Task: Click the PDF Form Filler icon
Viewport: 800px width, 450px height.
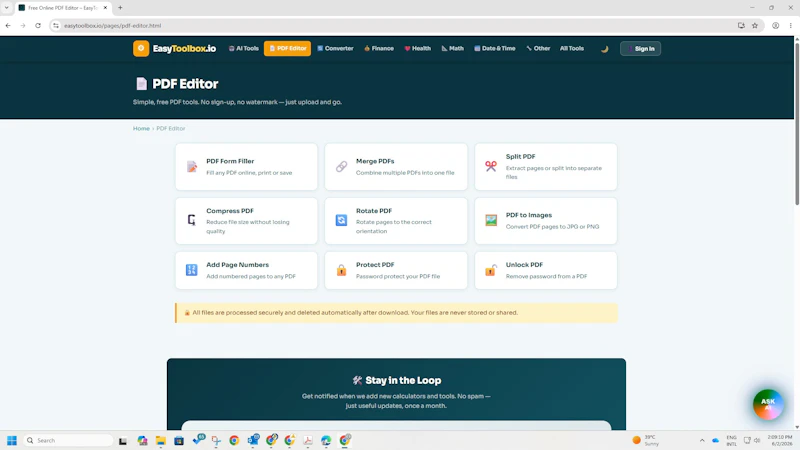Action: tap(192, 166)
